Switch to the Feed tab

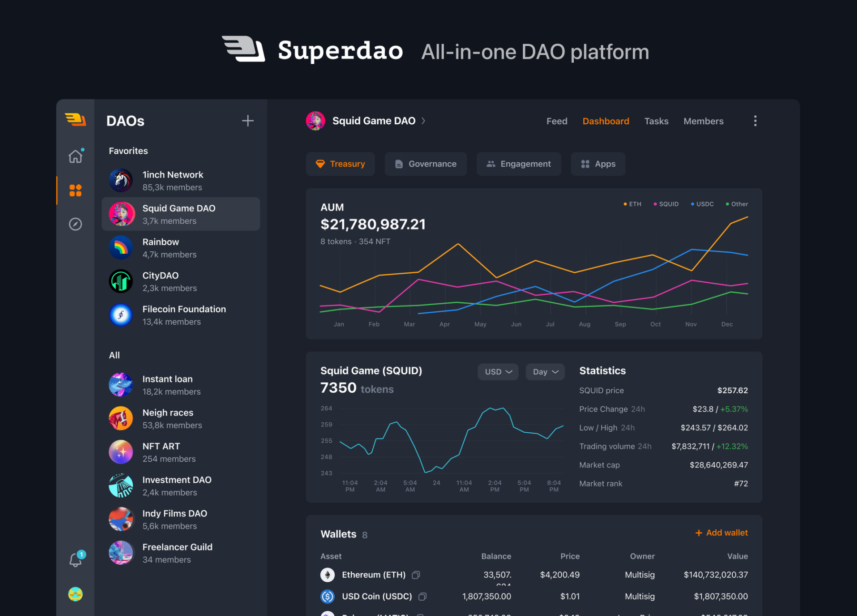point(557,121)
